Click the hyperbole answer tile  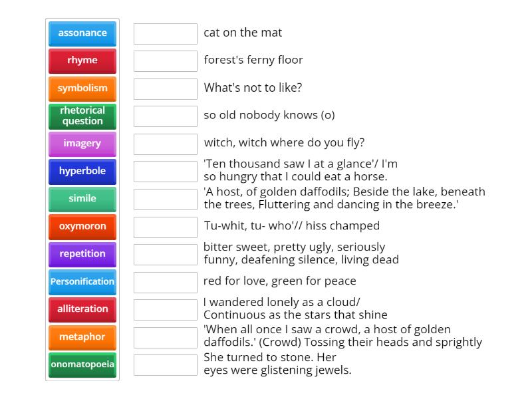(82, 171)
